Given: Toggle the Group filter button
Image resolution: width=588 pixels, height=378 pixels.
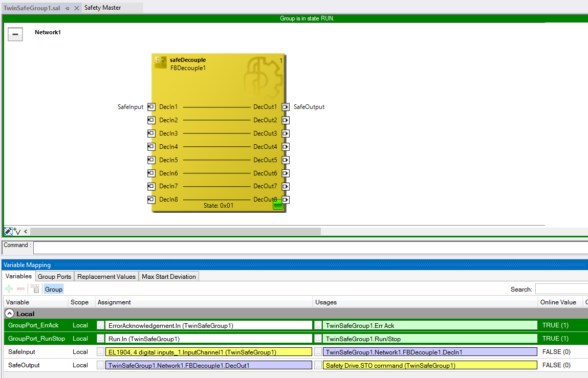Looking at the screenshot, I should tap(53, 289).
